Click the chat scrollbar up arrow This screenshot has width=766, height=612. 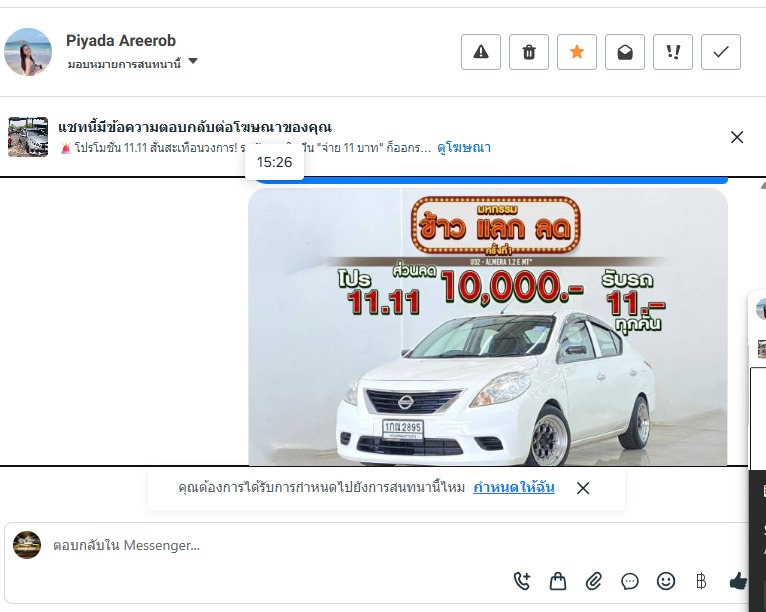tap(763, 186)
